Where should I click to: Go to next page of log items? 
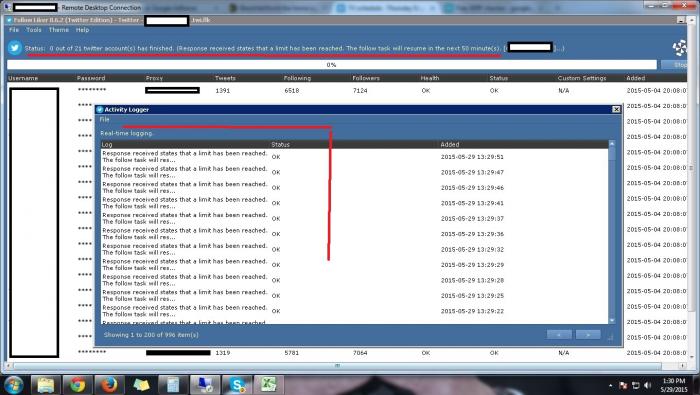588,335
